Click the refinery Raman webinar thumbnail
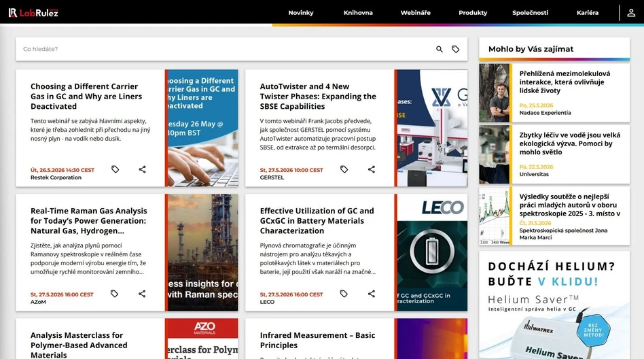Image resolution: width=644 pixels, height=359 pixels. pos(203,252)
